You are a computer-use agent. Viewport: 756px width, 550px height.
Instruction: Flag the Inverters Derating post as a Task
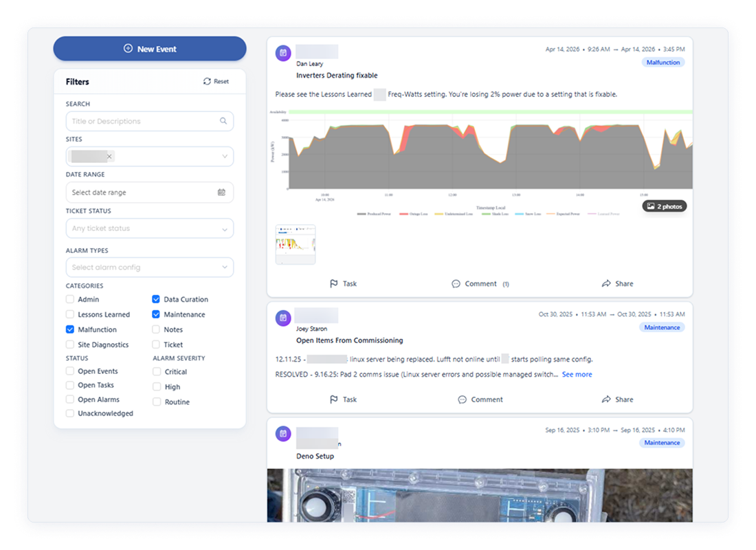pos(344,283)
